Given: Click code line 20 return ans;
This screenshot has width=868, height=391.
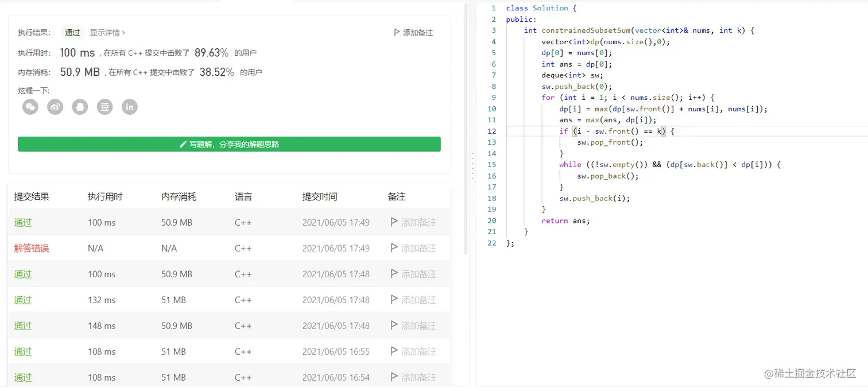Looking at the screenshot, I should click(565, 220).
